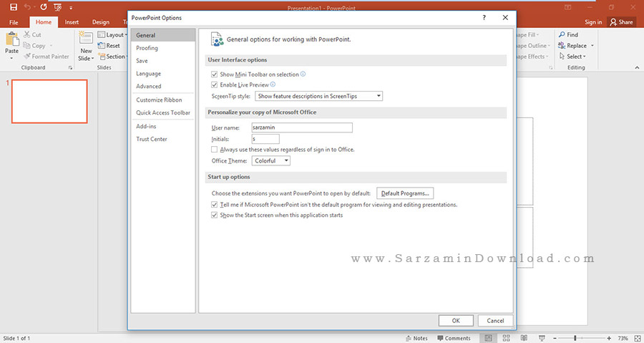This screenshot has width=644, height=343.
Task: Toggle Show the Start screen checkbox
Action: coord(214,215)
